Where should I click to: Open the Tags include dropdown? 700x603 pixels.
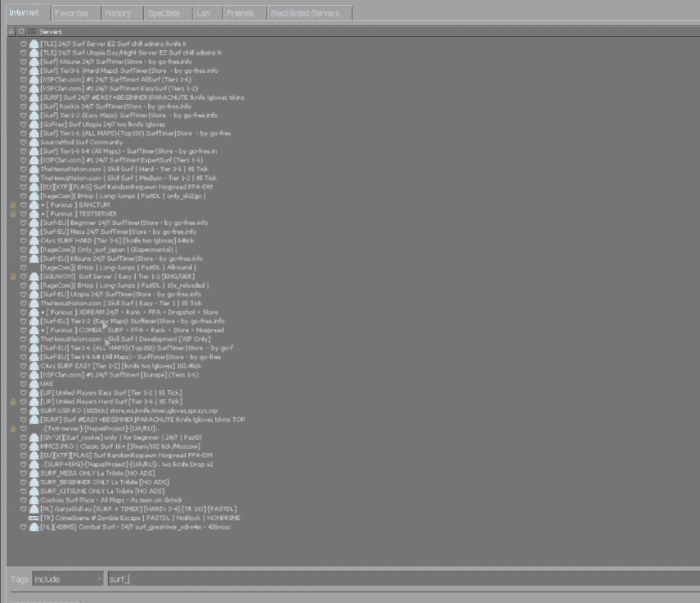68,579
